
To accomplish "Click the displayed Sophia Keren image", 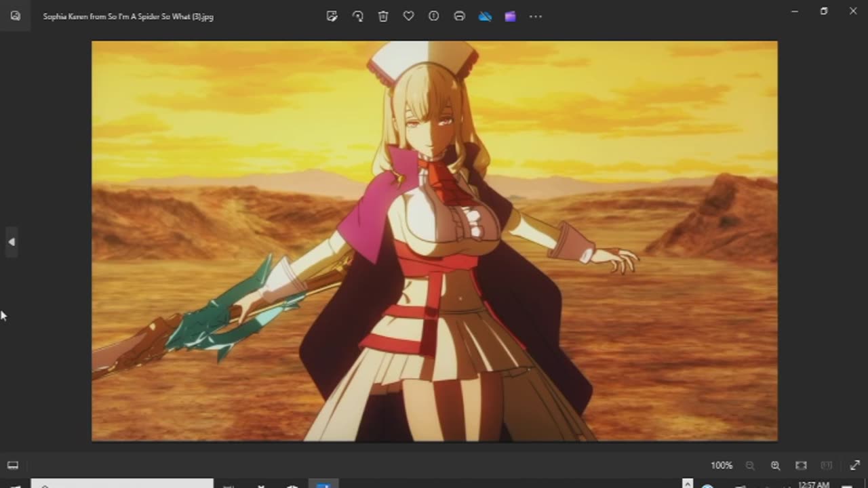I will click(x=435, y=241).
